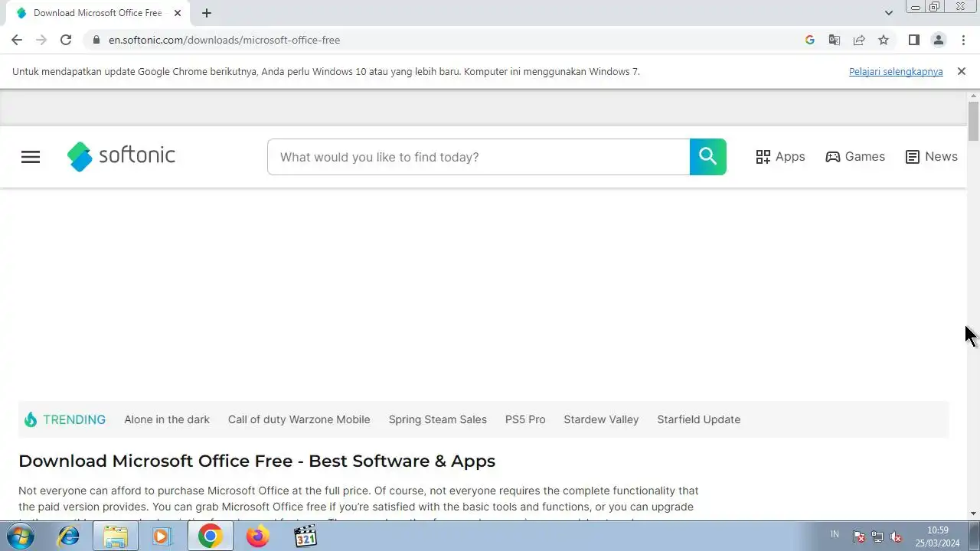980x551 pixels.
Task: Open the Softonic hamburger menu
Action: tap(31, 157)
